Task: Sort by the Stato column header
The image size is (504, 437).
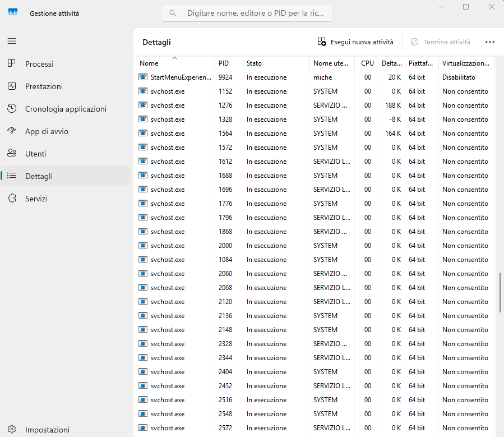Action: [x=276, y=63]
